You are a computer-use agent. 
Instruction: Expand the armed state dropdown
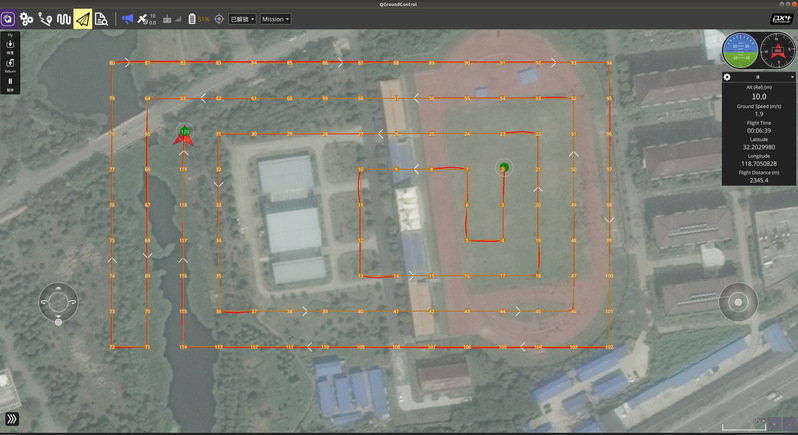pos(242,18)
